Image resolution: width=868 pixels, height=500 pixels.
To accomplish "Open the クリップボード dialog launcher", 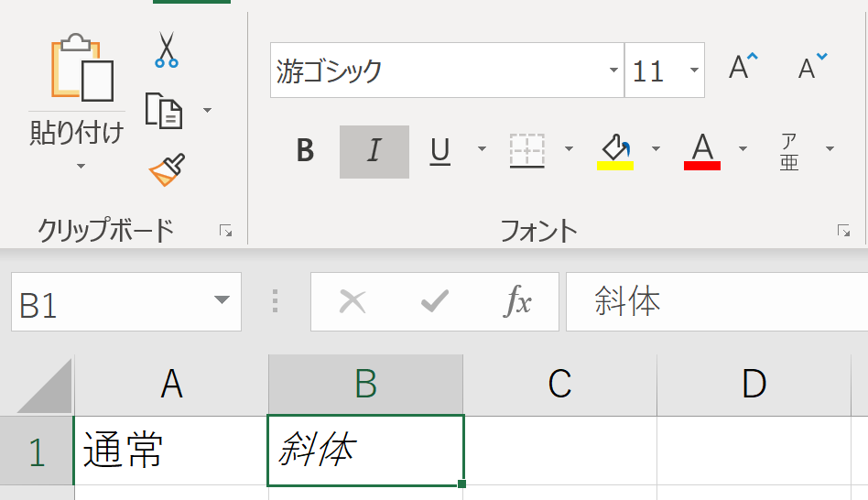I will point(225,231).
